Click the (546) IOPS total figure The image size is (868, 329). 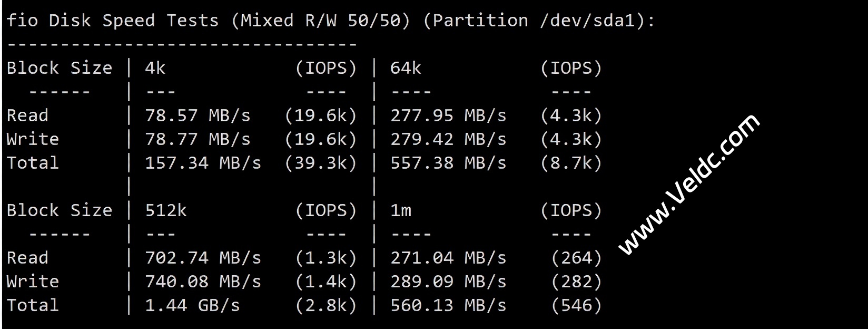(x=576, y=306)
